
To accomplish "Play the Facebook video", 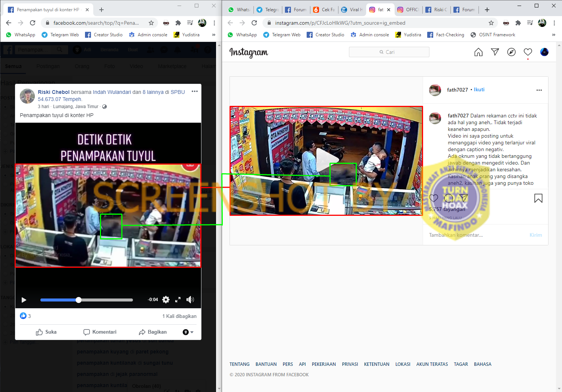I will 24,300.
